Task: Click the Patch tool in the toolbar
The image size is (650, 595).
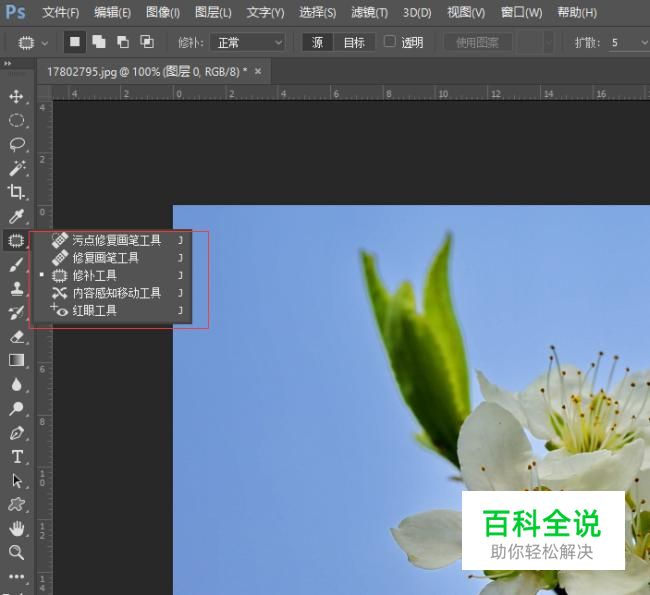Action: coord(16,240)
